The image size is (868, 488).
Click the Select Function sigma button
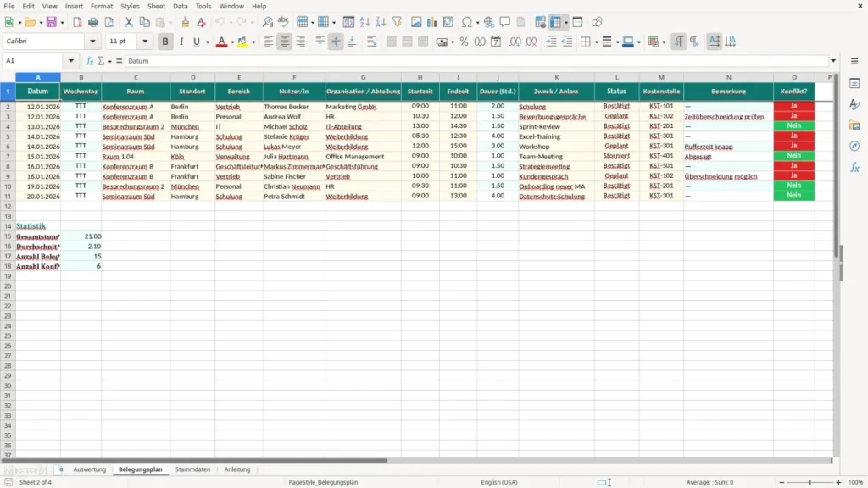pos(101,61)
